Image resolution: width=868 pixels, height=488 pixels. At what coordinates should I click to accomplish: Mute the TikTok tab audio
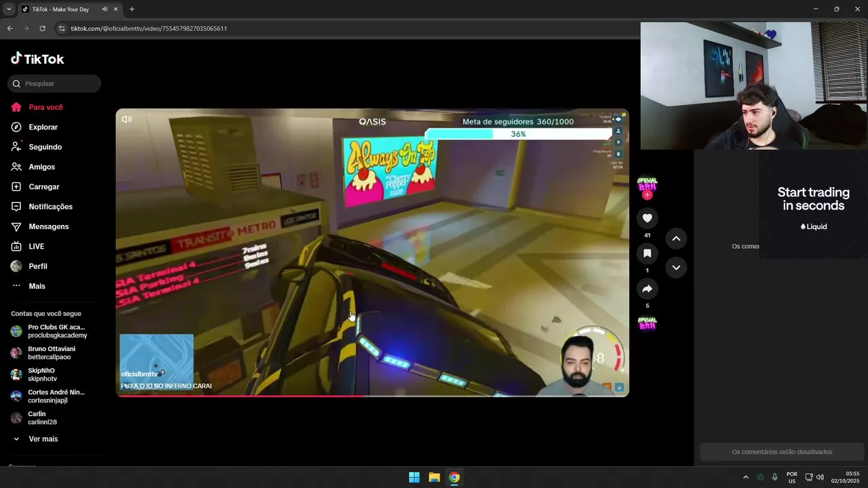point(104,9)
